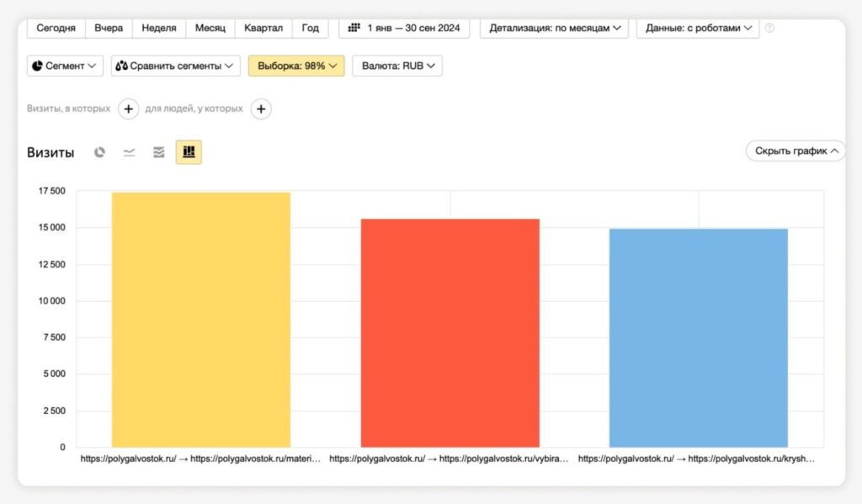Viewport: 862px width, 504px height.
Task: Select the bar chart view icon
Action: click(x=189, y=152)
